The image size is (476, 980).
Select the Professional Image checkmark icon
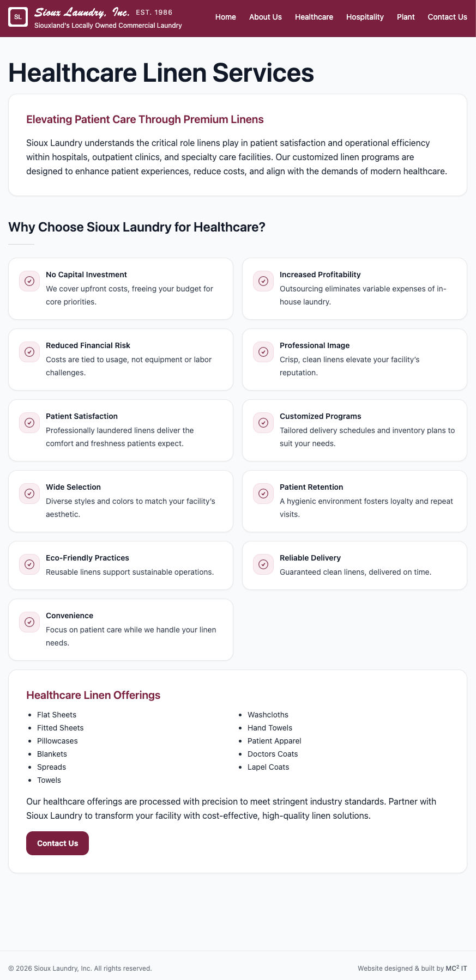[x=263, y=352]
